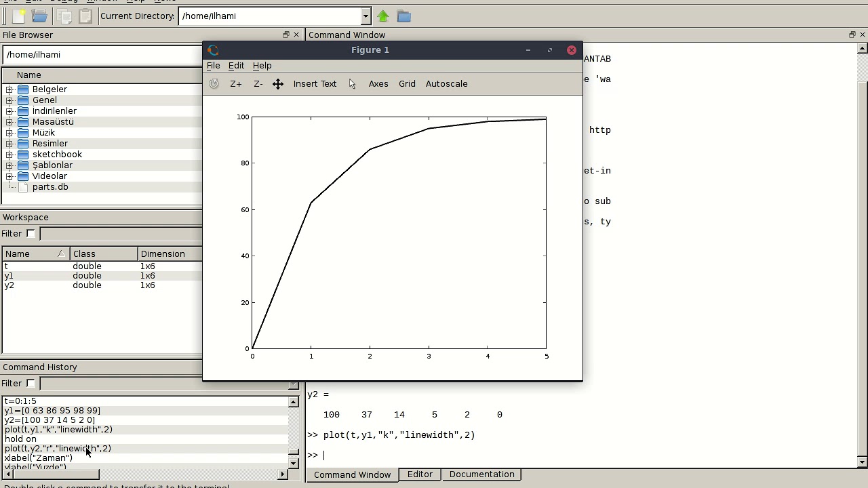Click the Open File folder icon
868x488 pixels.
(40, 16)
